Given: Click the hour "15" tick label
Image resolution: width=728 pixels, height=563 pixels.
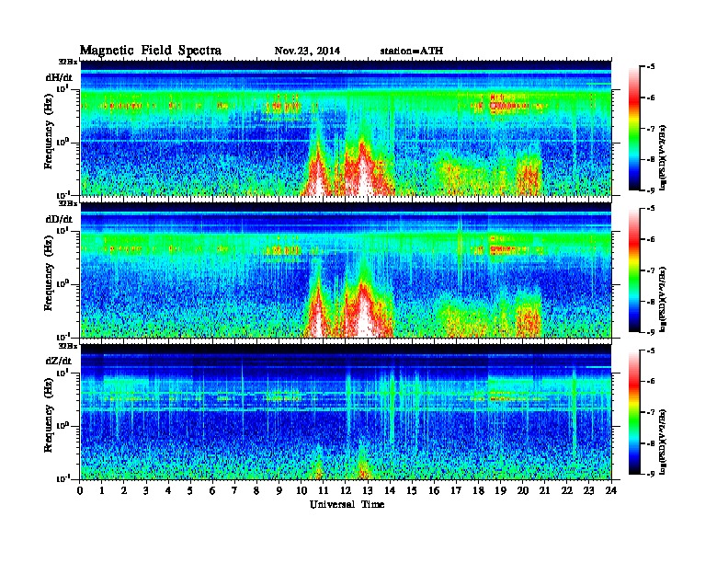Looking at the screenshot, I should (x=412, y=491).
